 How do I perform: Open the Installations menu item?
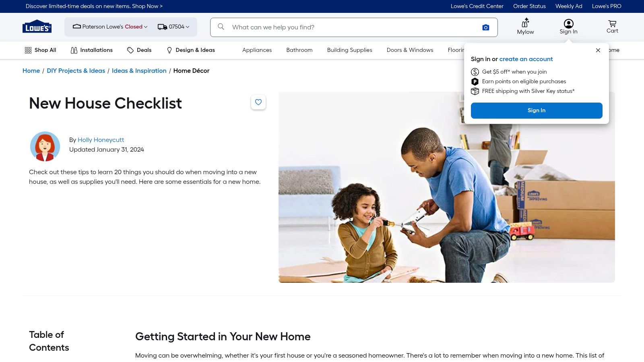tap(92, 50)
